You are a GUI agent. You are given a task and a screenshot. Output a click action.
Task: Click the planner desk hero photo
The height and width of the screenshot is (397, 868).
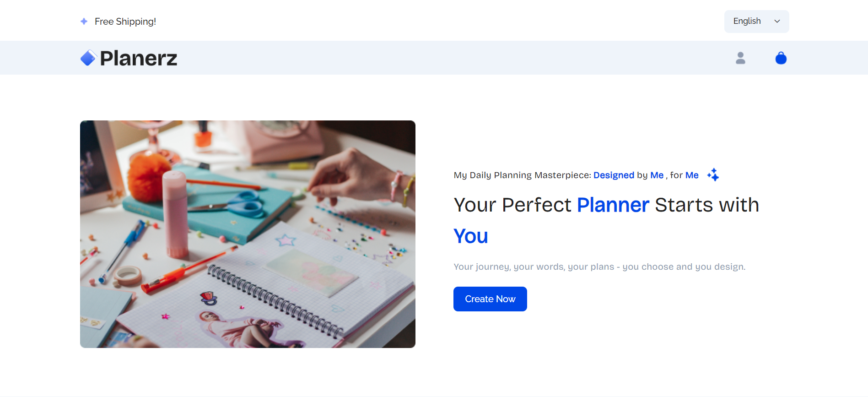pyautogui.click(x=248, y=234)
